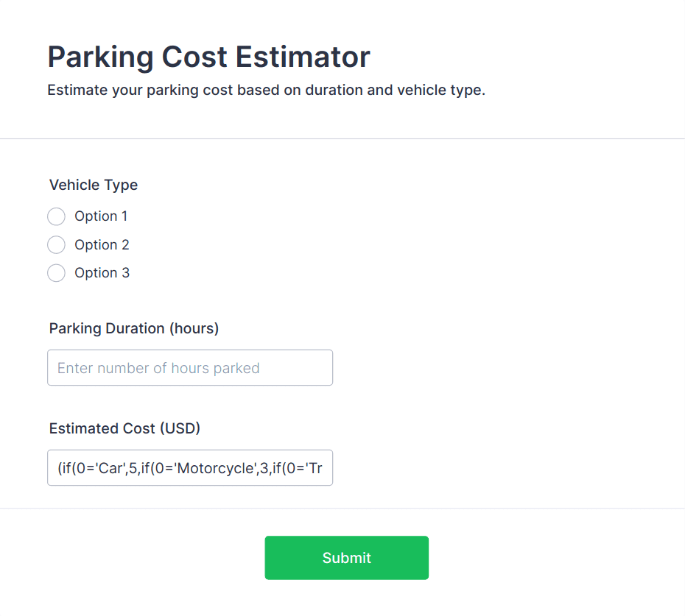Click the "Option 1" label text
The width and height of the screenshot is (685, 616).
pos(101,216)
